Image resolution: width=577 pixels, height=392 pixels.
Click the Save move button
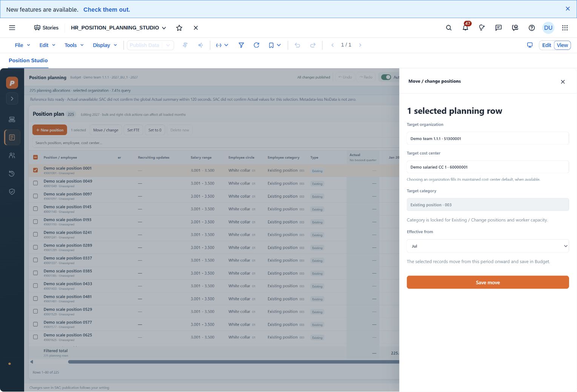[x=488, y=282]
